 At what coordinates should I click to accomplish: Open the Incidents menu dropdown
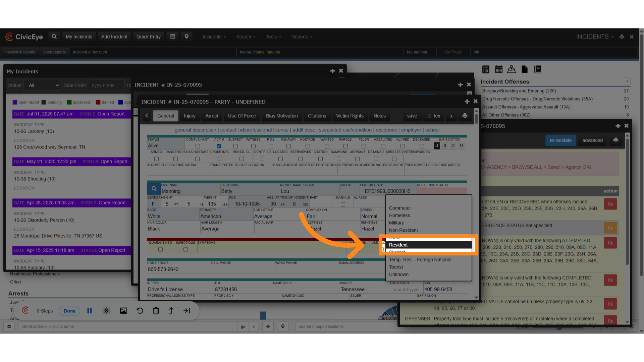click(214, 37)
